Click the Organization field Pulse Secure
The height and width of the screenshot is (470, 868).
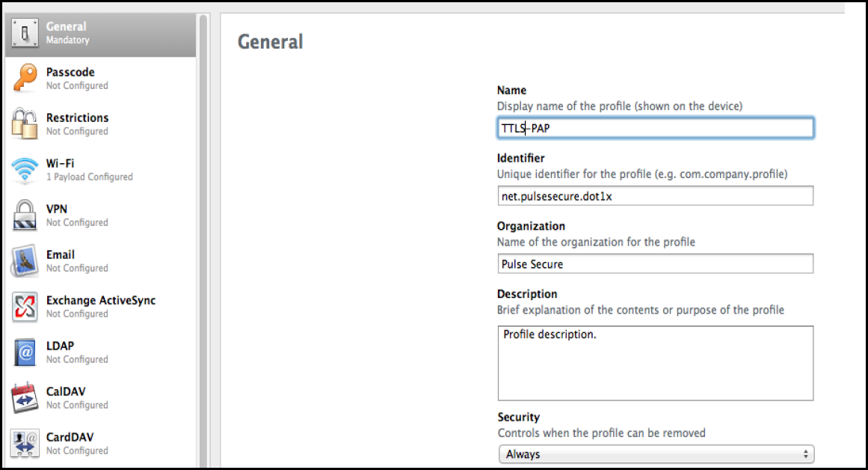pyautogui.click(x=656, y=264)
